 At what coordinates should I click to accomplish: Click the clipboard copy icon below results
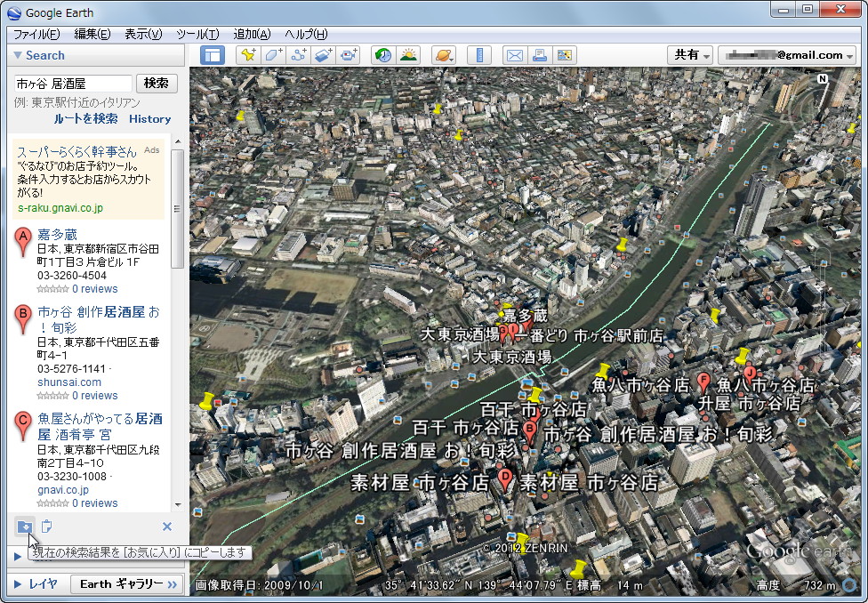[x=47, y=526]
